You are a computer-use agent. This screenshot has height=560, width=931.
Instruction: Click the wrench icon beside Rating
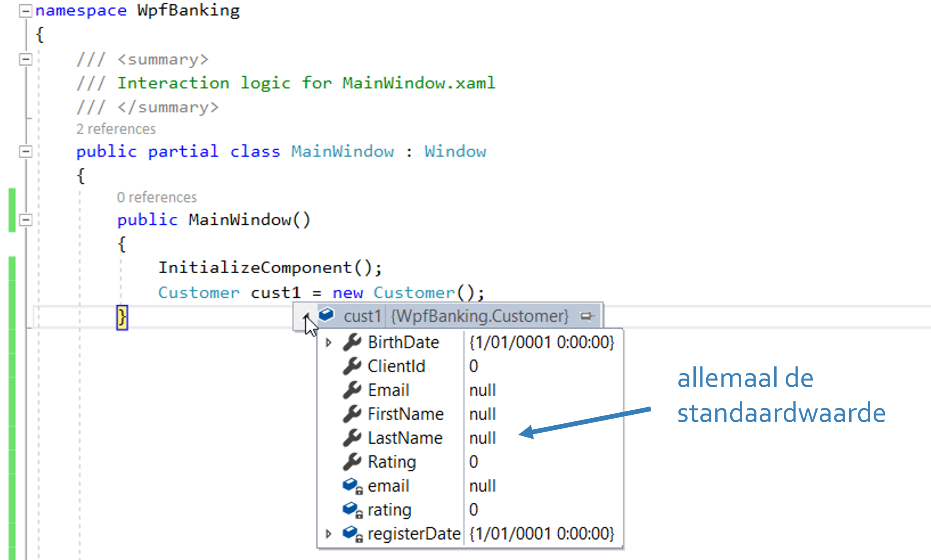point(352,462)
